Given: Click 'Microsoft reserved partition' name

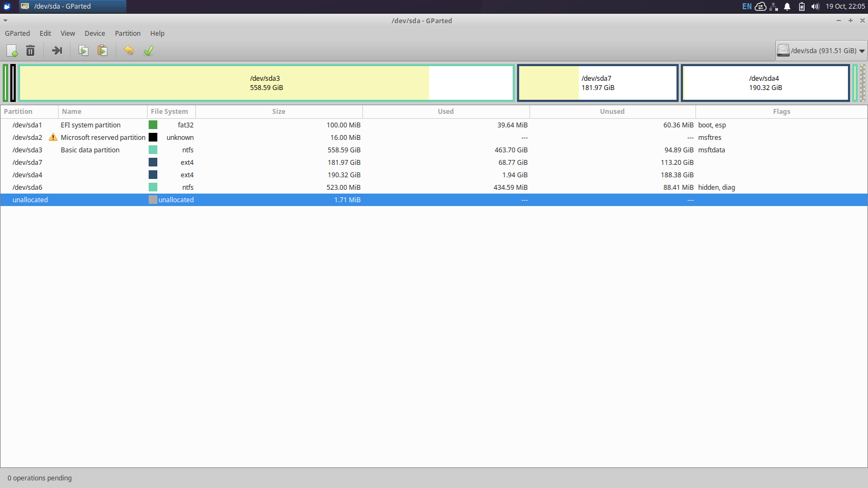Looking at the screenshot, I should pyautogui.click(x=103, y=137).
